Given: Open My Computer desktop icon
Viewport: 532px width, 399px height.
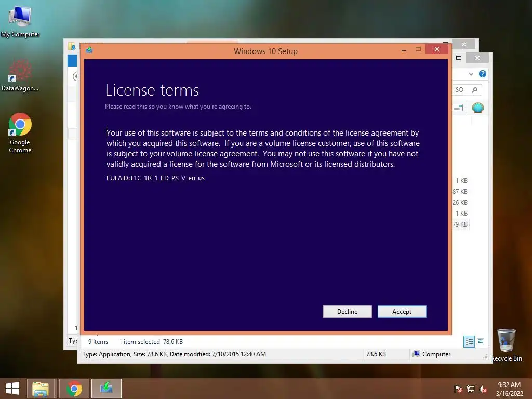Looking at the screenshot, I should pyautogui.click(x=20, y=21).
